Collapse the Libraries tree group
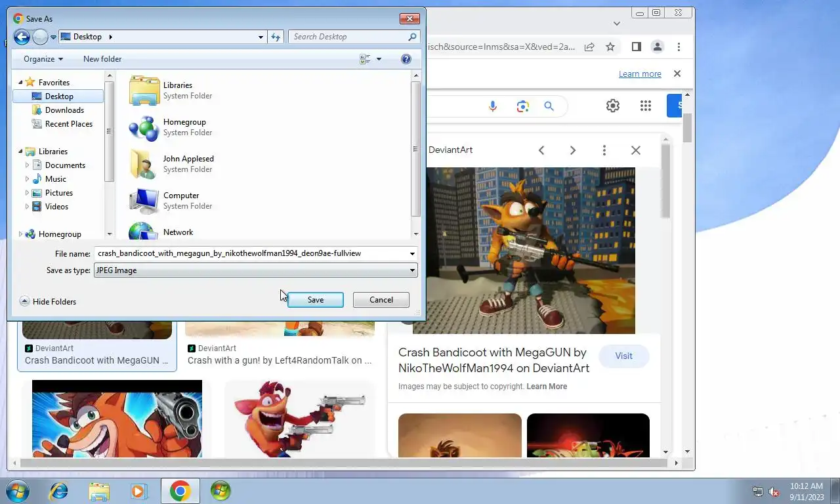Screen dimensions: 840x504 tap(20, 151)
